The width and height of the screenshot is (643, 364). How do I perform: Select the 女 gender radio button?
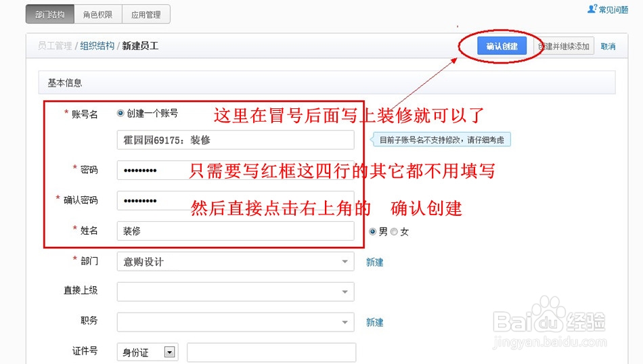pos(394,231)
